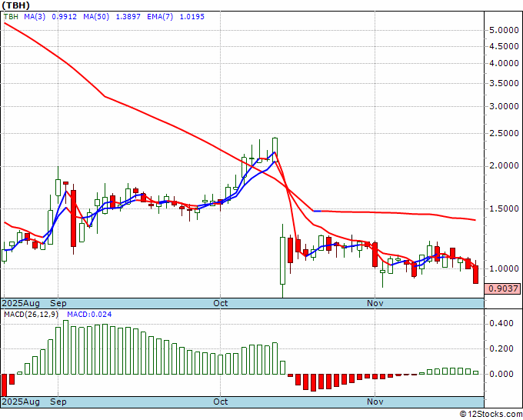Click the large green gap-down candle in mid-October
523x420 pixels.
click(x=282, y=261)
